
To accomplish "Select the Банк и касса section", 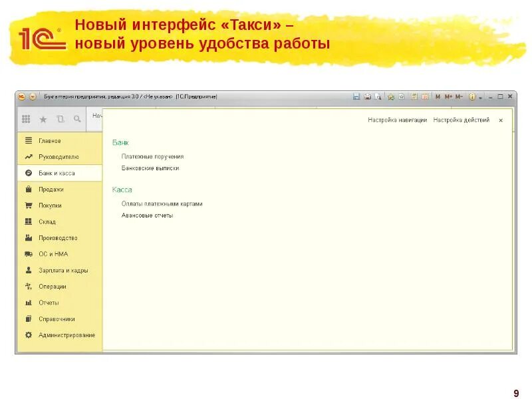I will pyautogui.click(x=60, y=173).
